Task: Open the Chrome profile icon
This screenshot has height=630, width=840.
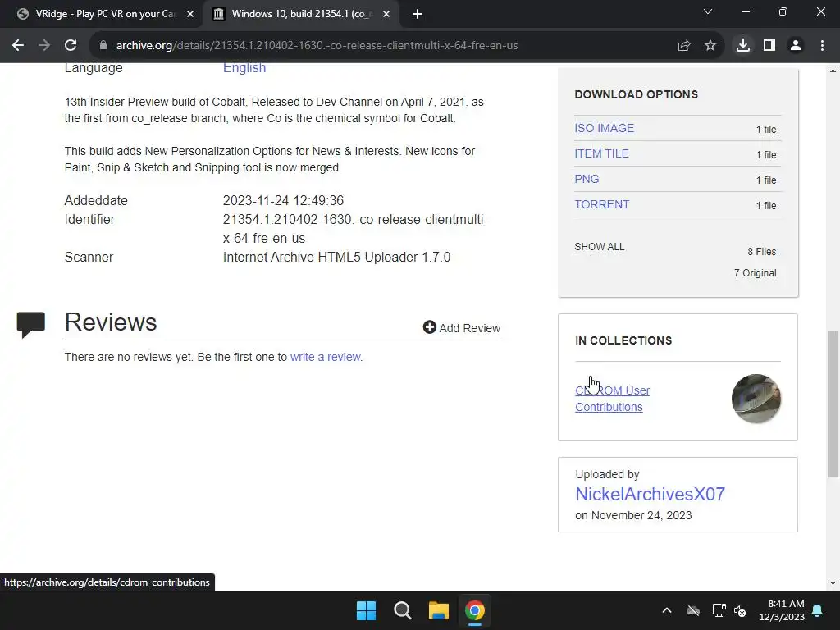Action: (796, 46)
